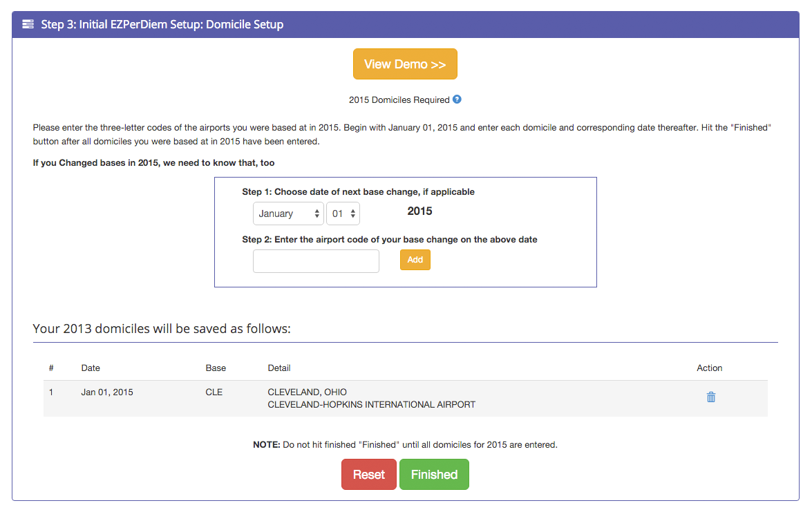
Task: Click the bold 2015 year label
Action: click(419, 211)
